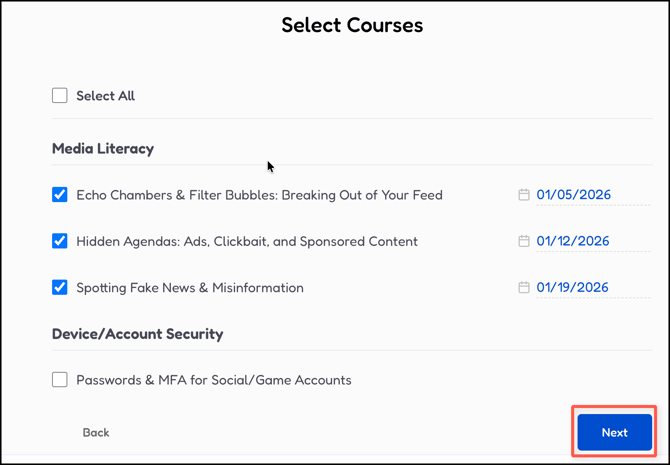Click calendar icon beside 01/19/2026 date
Viewport: 670px width, 465px height.
tap(524, 287)
